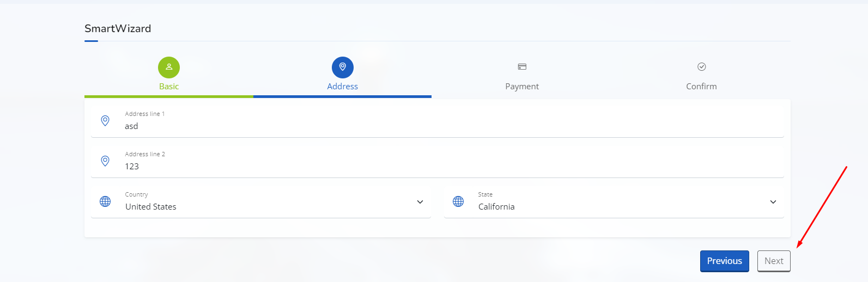This screenshot has height=282, width=868.
Task: Click the green user icon for Basic step
Action: point(169,67)
